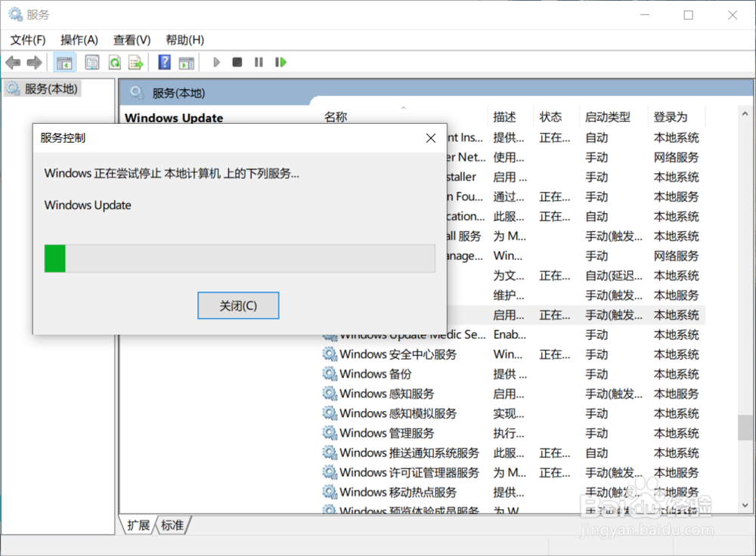The image size is (756, 556).
Task: Open the 查看(V) menu
Action: tap(132, 40)
